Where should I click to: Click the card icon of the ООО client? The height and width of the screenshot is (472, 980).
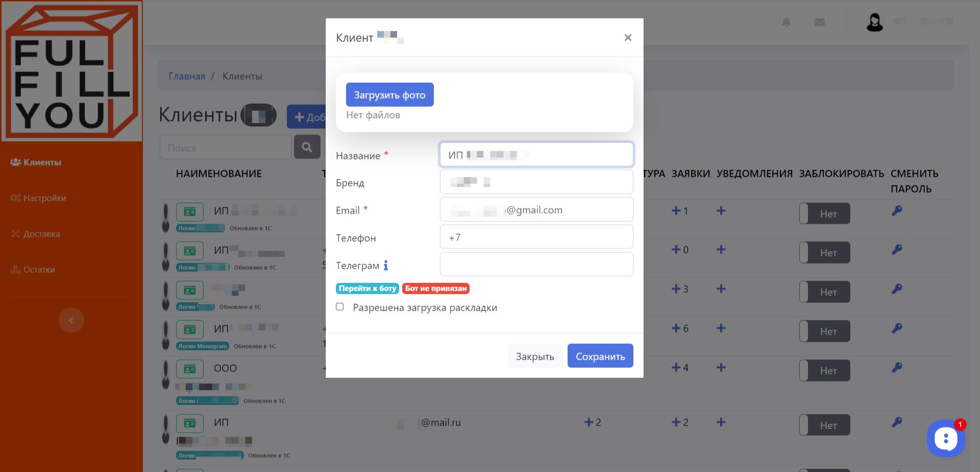[x=189, y=369]
